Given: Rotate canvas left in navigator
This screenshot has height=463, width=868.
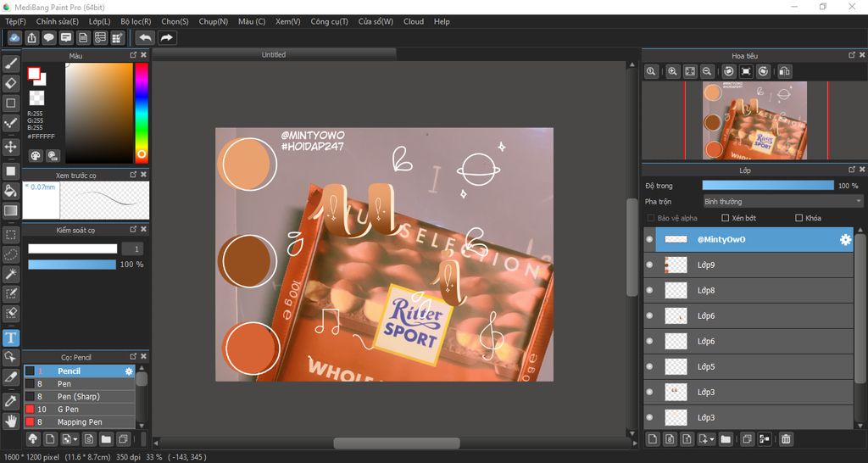Looking at the screenshot, I should (729, 71).
